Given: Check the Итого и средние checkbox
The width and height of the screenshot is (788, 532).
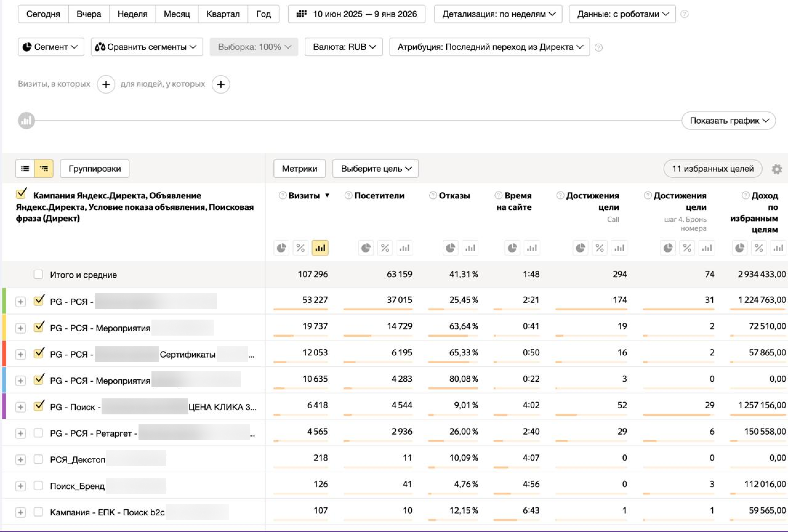Looking at the screenshot, I should click(38, 274).
